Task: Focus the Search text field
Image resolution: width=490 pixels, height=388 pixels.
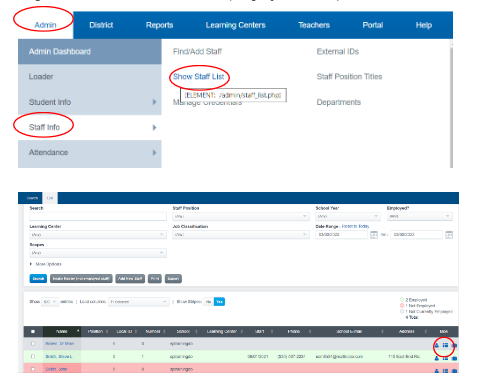Action: pos(98,216)
